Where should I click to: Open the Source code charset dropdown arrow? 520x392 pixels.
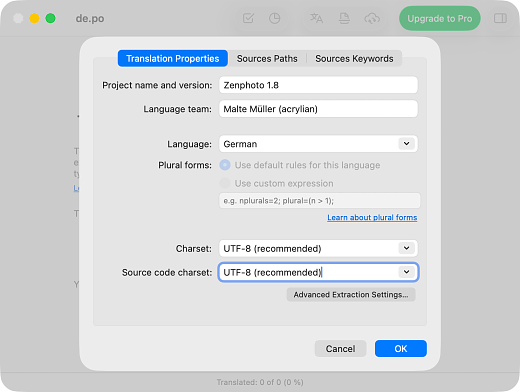(406, 272)
